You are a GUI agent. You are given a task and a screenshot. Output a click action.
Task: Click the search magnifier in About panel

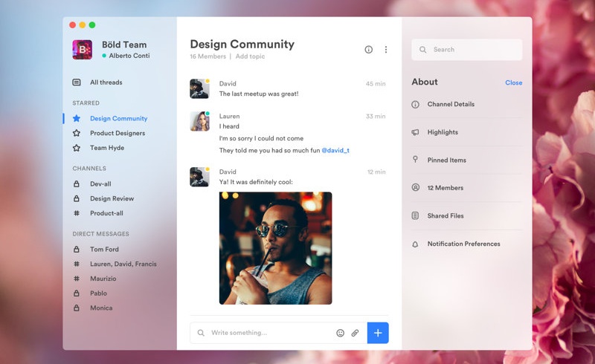422,50
